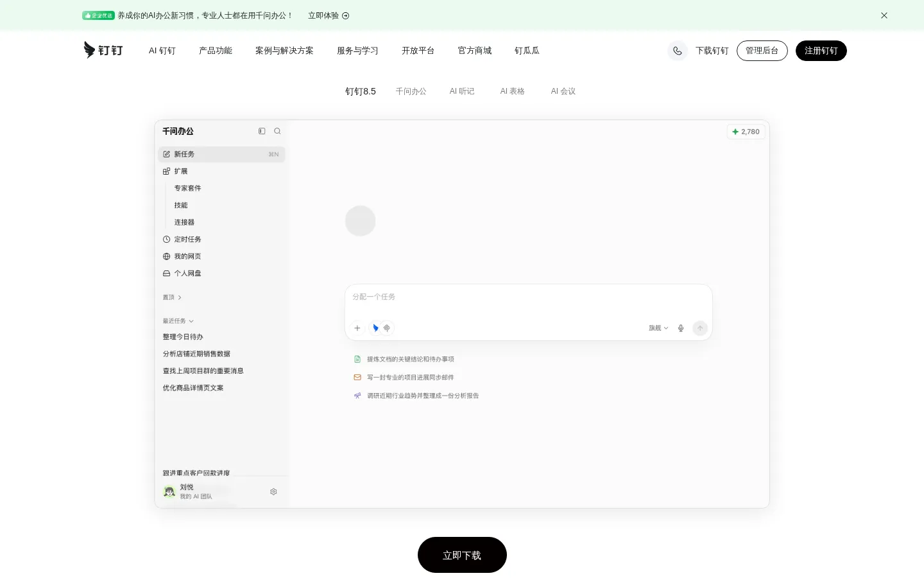Click the phone contact icon
This screenshot has width=924, height=578.
point(678,51)
